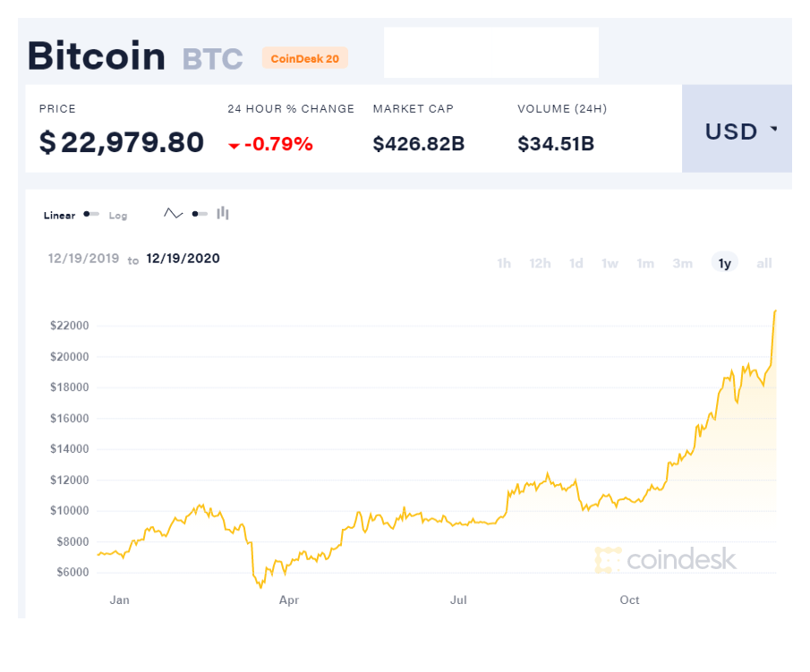Viewport: 810px width, 672px height.
Task: Switch scale to Log label
Action: pyautogui.click(x=118, y=216)
